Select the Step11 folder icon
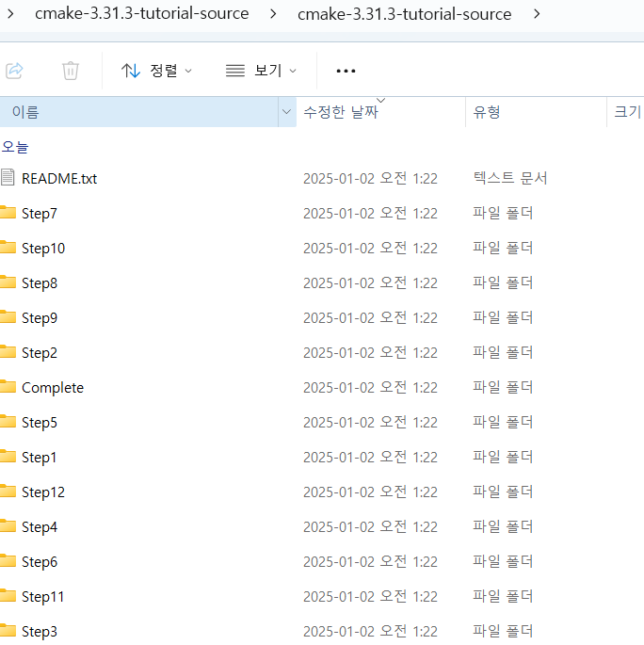This screenshot has width=644, height=645. [8, 596]
